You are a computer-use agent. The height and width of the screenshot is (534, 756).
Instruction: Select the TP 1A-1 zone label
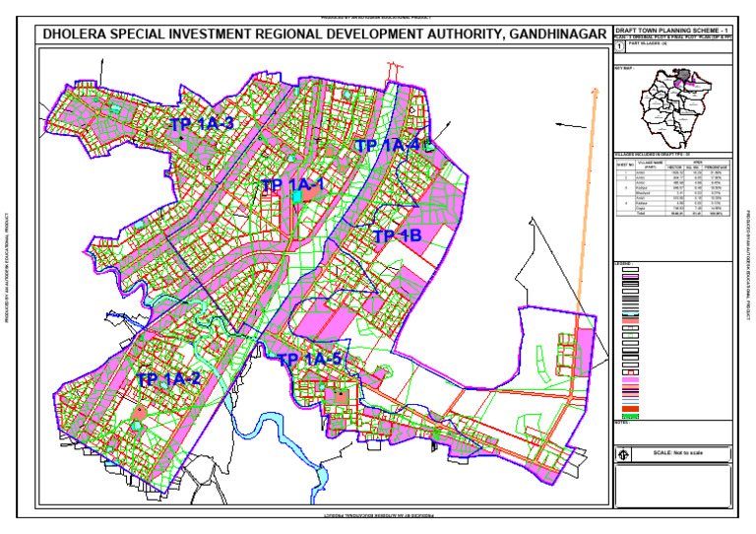(292, 185)
